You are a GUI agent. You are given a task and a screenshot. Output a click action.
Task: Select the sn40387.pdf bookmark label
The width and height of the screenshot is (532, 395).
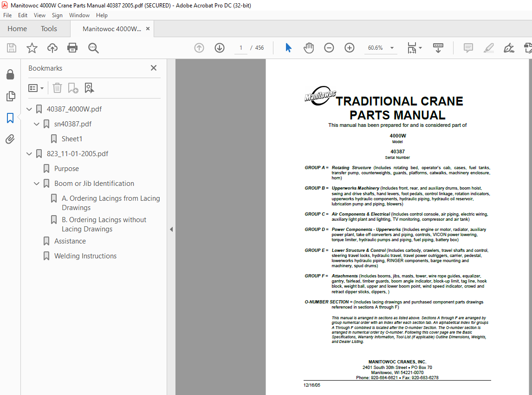[x=73, y=124]
